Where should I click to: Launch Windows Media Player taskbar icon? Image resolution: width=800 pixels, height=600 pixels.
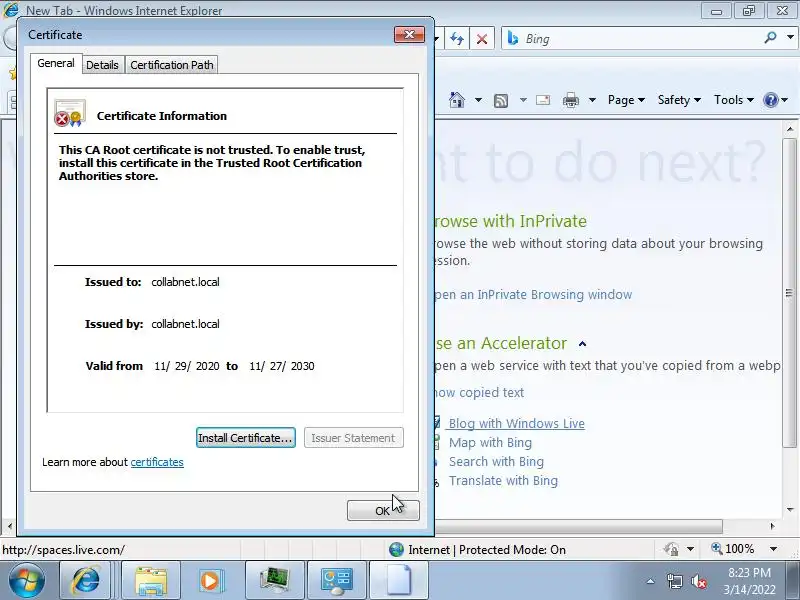pyautogui.click(x=210, y=581)
